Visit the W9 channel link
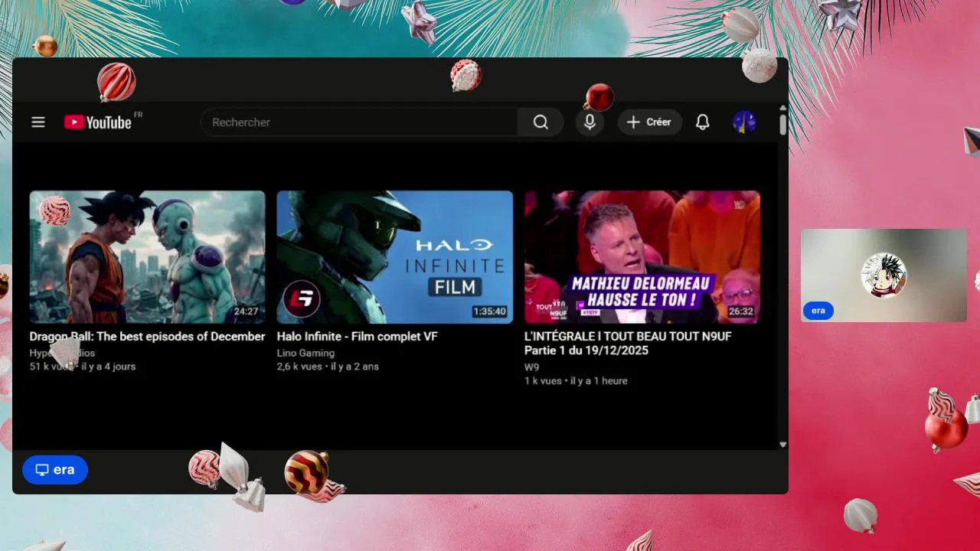 [531, 367]
